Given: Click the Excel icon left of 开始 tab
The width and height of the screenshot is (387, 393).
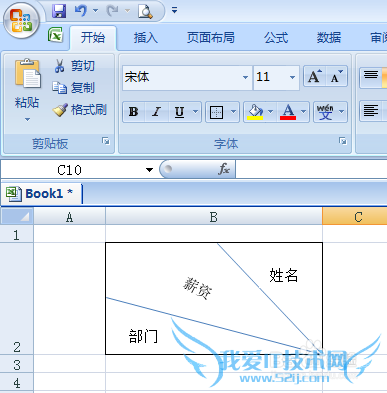Looking at the screenshot, I should click(x=55, y=35).
